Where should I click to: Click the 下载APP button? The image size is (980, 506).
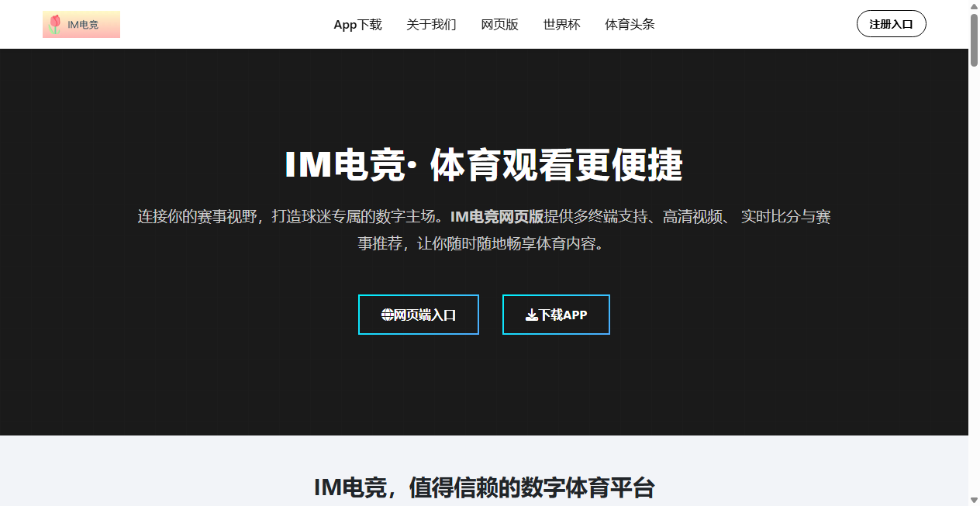pos(557,315)
